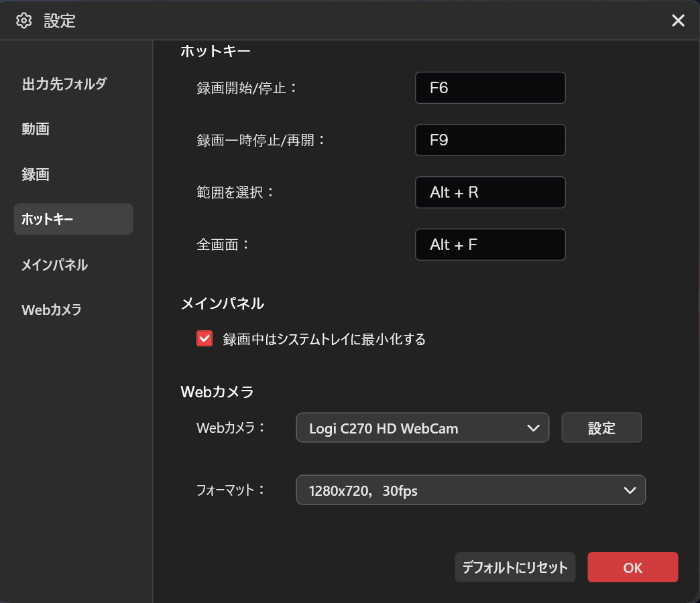Confirm settings with the red OK button
Screen dimensions: 700x603
pyautogui.click(x=632, y=567)
